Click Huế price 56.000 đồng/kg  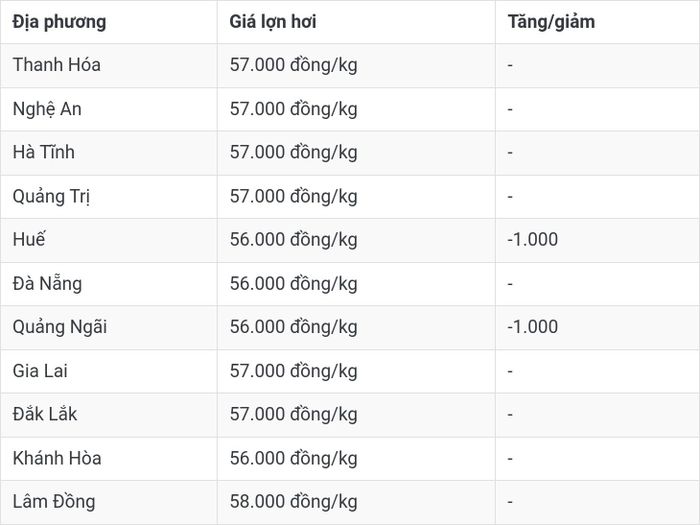coord(293,240)
